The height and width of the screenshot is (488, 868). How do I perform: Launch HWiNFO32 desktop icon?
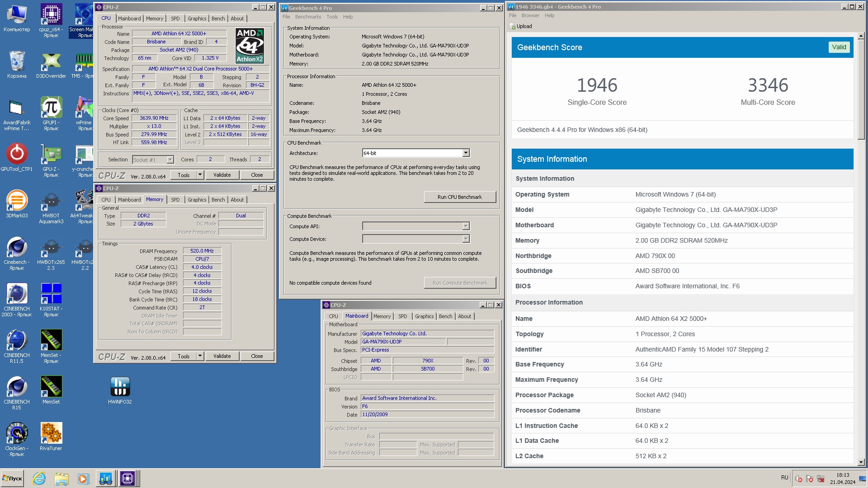[120, 390]
